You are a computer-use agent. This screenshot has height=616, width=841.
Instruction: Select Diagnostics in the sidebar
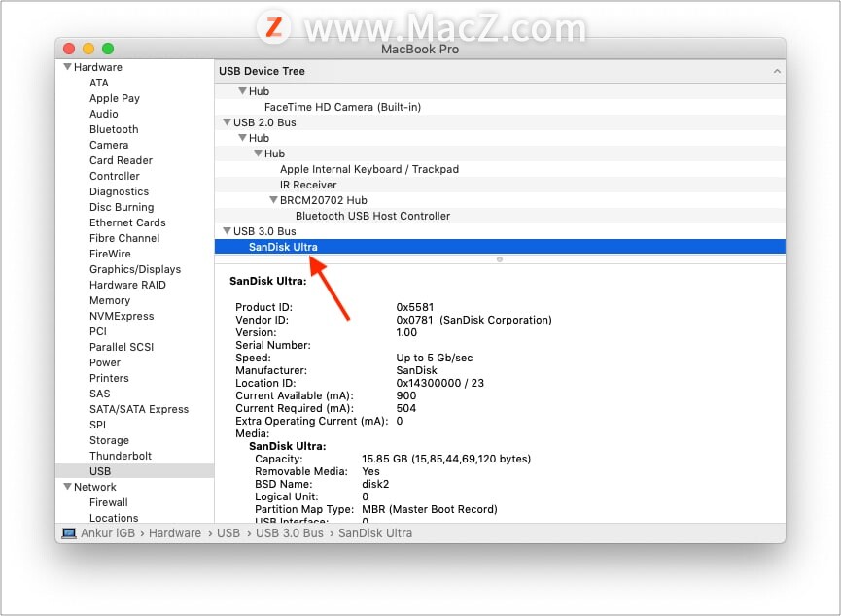pos(119,191)
